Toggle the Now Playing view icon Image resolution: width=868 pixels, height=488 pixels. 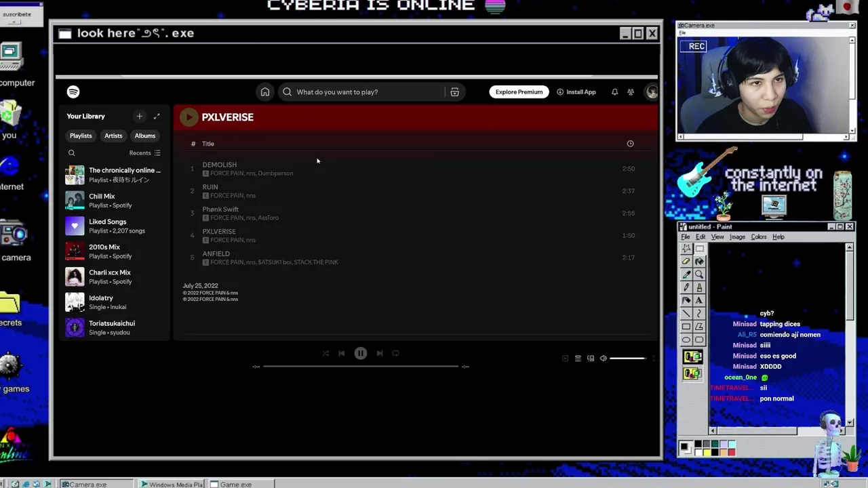(x=566, y=358)
